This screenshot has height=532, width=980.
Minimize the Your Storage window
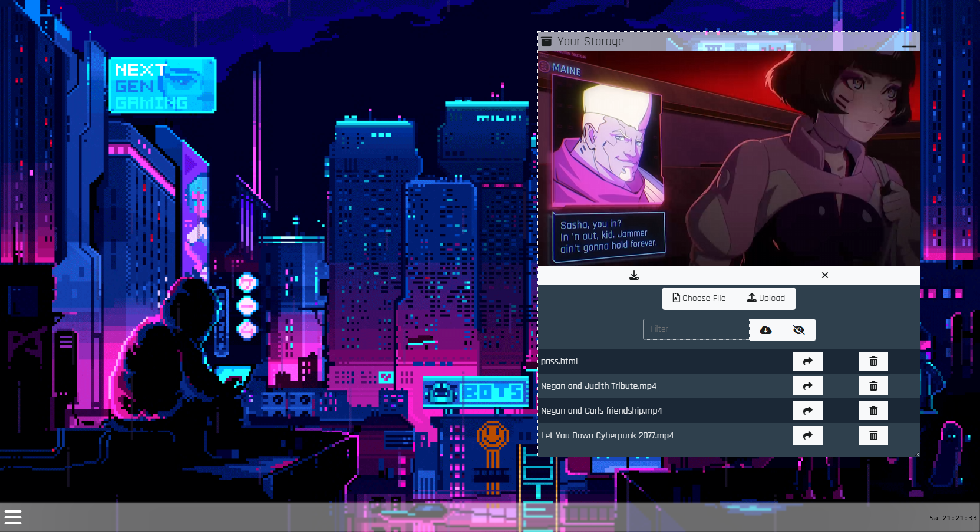(909, 45)
